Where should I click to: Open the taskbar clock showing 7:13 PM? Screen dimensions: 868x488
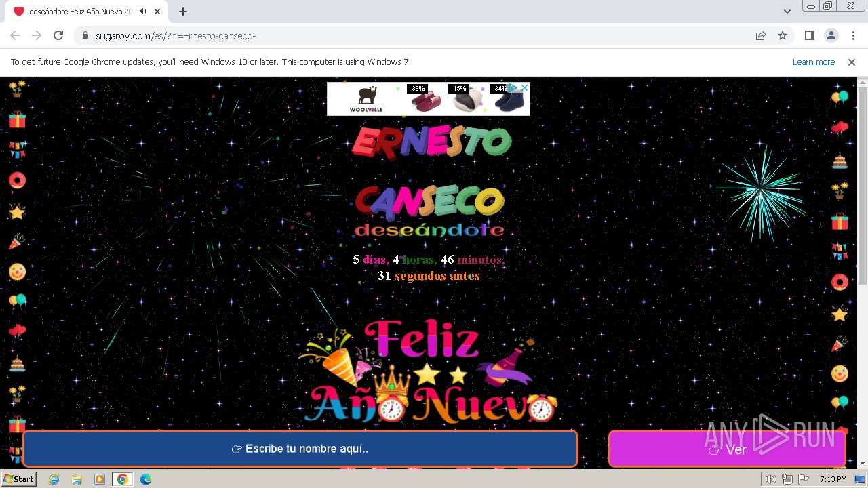pos(833,479)
